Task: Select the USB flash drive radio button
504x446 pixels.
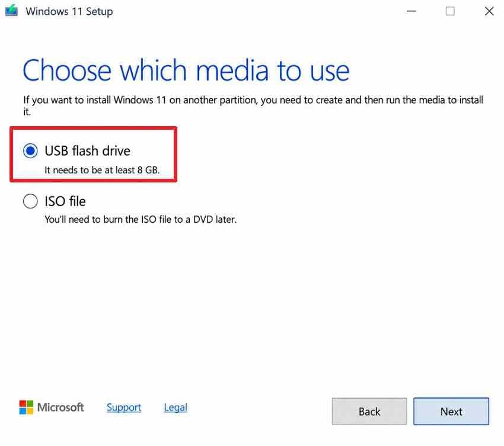Action: (x=30, y=150)
